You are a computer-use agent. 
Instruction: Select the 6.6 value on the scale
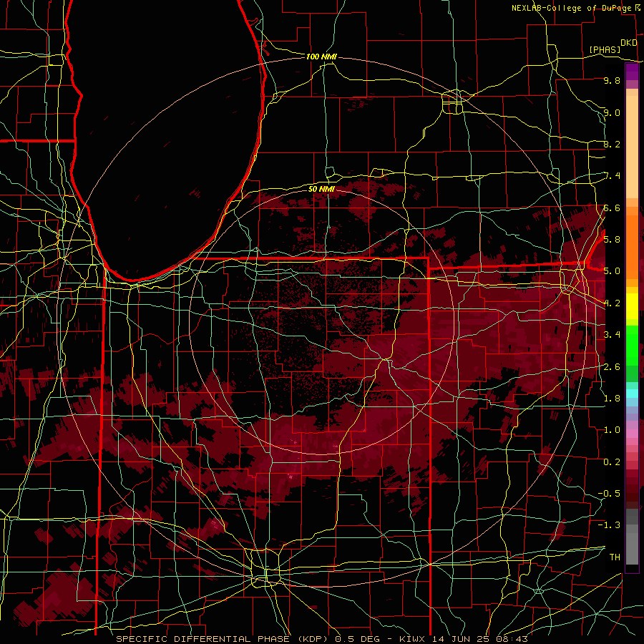(612, 208)
